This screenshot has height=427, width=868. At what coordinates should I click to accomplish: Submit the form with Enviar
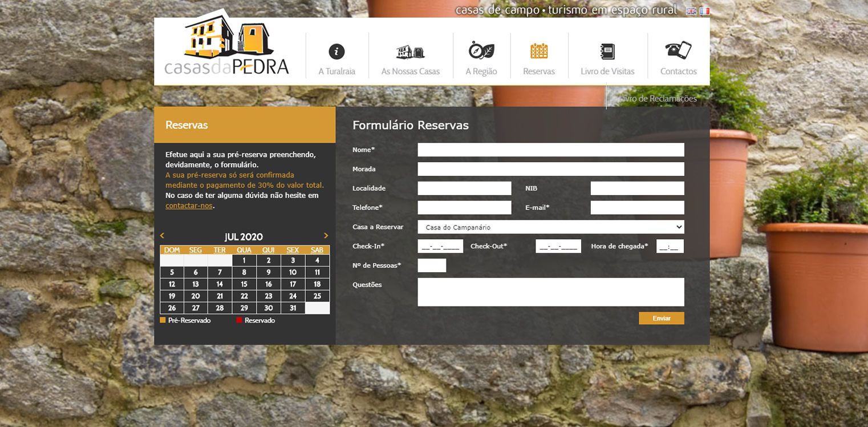pos(662,318)
